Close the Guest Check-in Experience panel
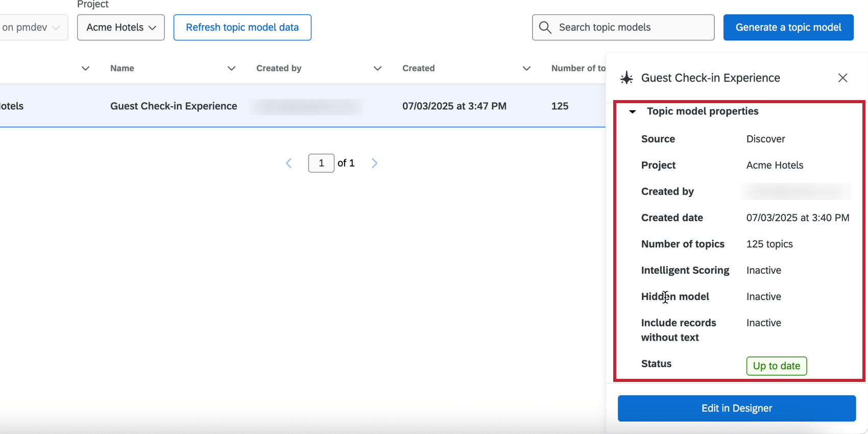This screenshot has height=434, width=868. pos(842,78)
